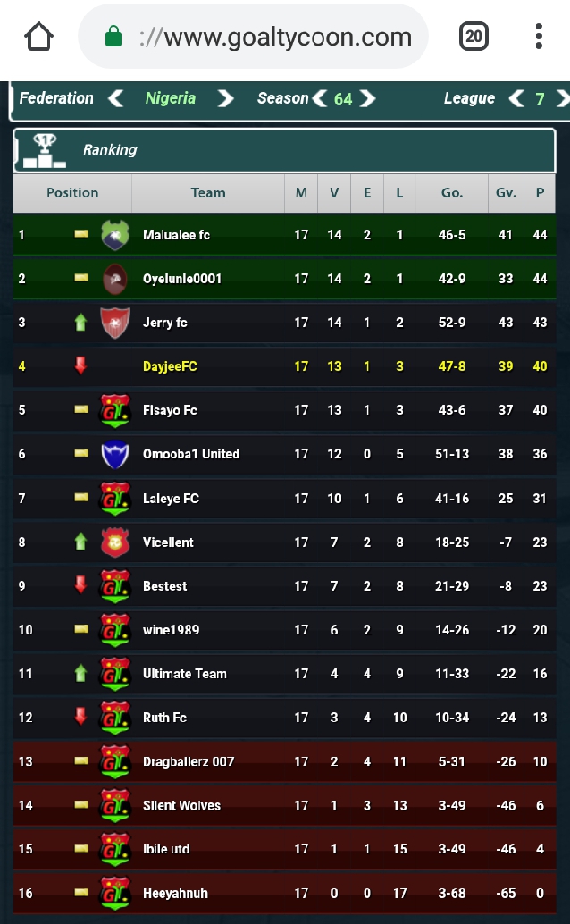Select the next Season after 64
570x924 pixels.
click(367, 97)
